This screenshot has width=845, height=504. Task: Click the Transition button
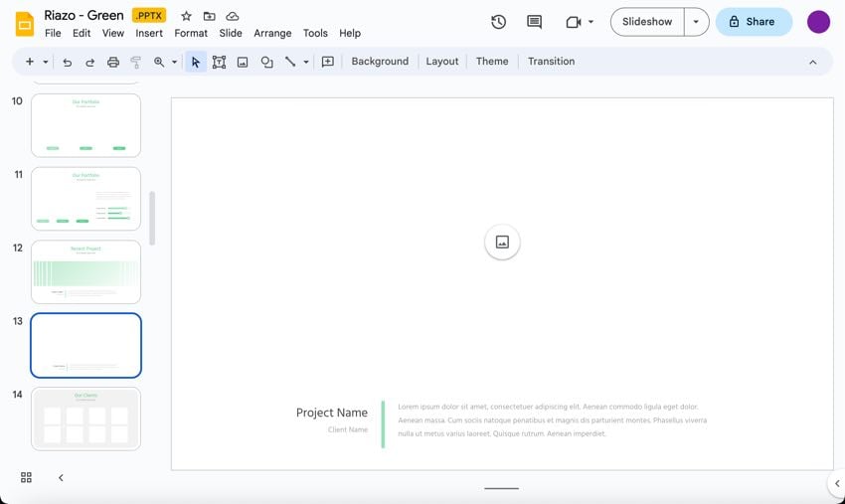[551, 62]
